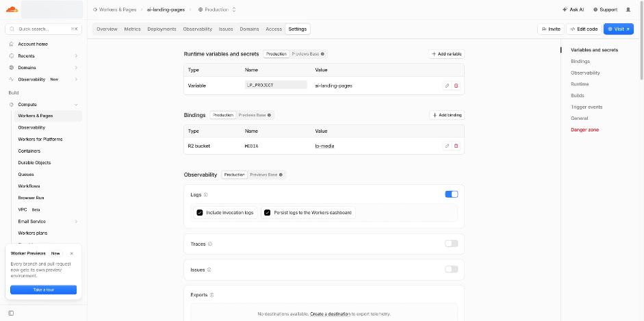Viewport: 644px width, 321px height.
Task: Expand the Email Service chevron
Action: point(76,221)
